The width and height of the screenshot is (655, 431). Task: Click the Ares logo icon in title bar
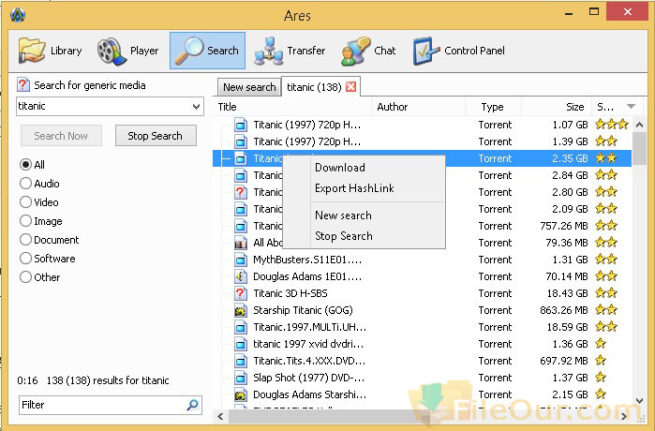(18, 15)
